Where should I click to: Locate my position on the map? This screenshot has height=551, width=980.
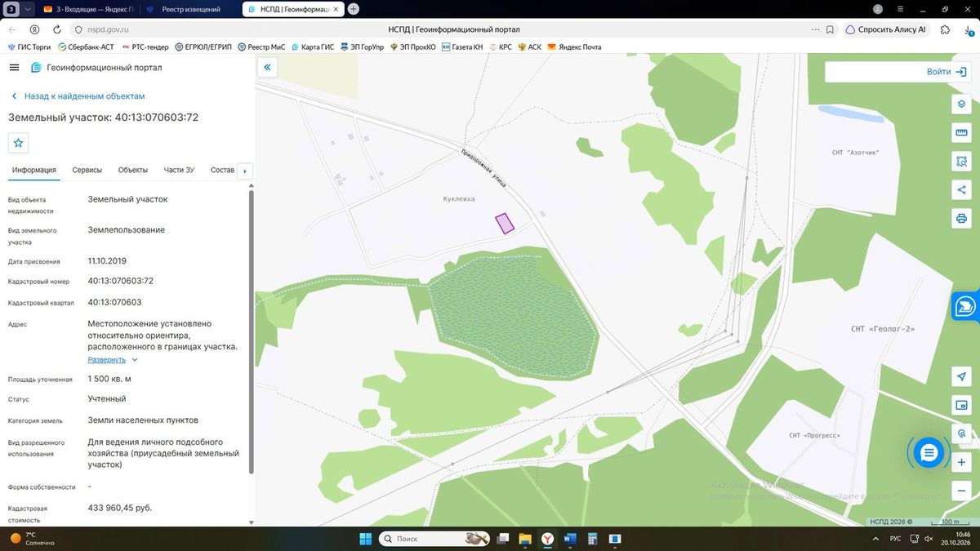(x=961, y=376)
